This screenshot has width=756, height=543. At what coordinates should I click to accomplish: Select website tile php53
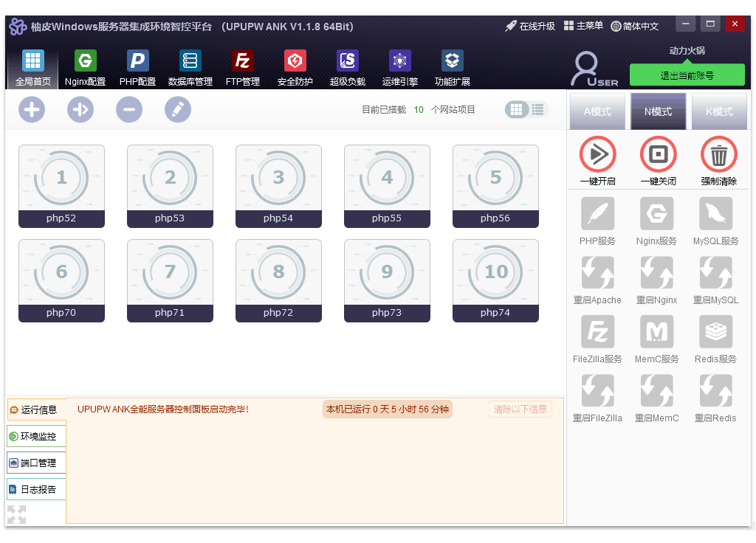[x=171, y=186]
